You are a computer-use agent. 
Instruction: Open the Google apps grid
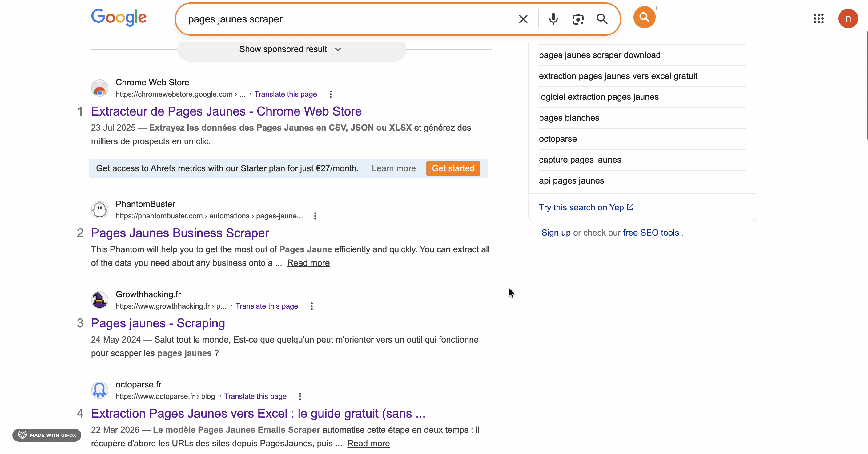pos(818,18)
